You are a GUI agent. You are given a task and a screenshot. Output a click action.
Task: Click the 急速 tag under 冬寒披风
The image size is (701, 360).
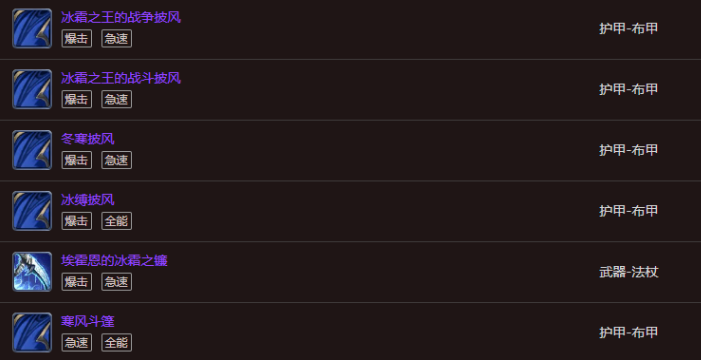(x=116, y=160)
